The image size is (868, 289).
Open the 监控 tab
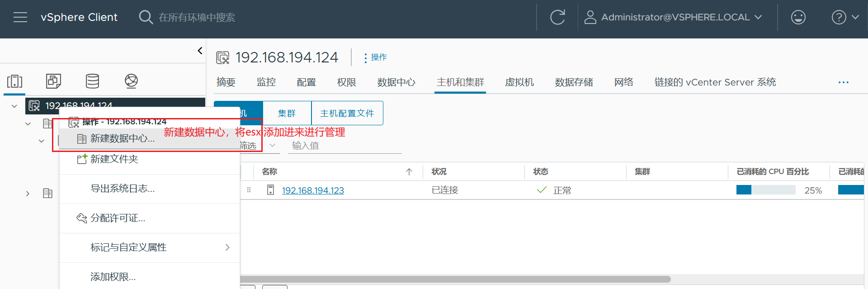[x=266, y=82]
